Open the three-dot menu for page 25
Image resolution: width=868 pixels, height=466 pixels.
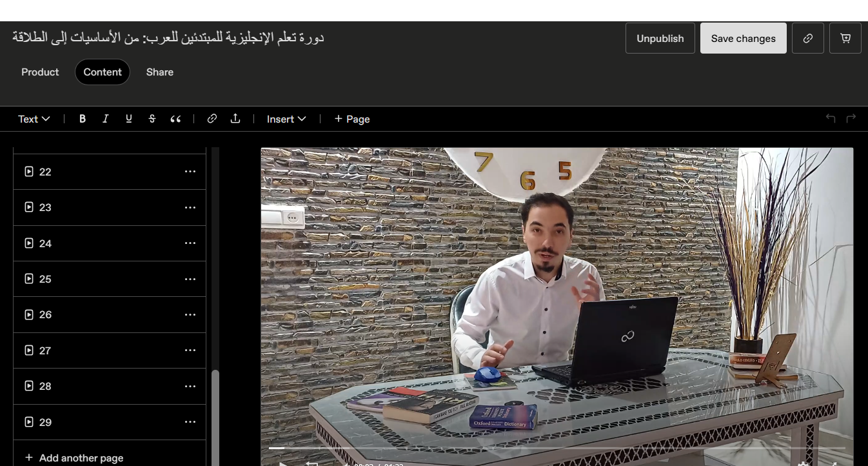(190, 279)
